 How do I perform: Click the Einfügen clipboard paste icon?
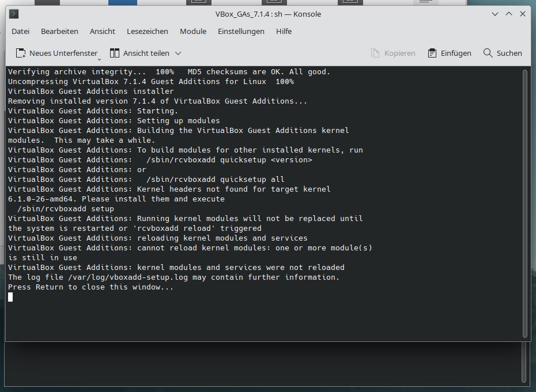click(x=432, y=54)
